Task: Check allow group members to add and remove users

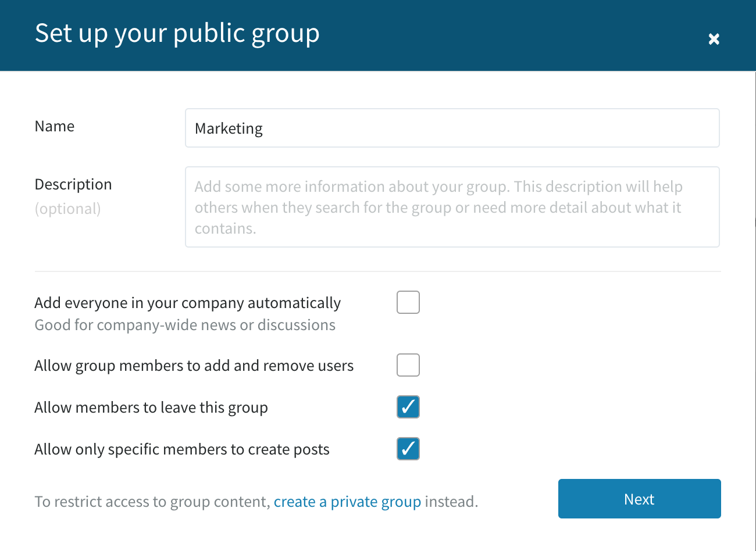Action: [x=408, y=365]
